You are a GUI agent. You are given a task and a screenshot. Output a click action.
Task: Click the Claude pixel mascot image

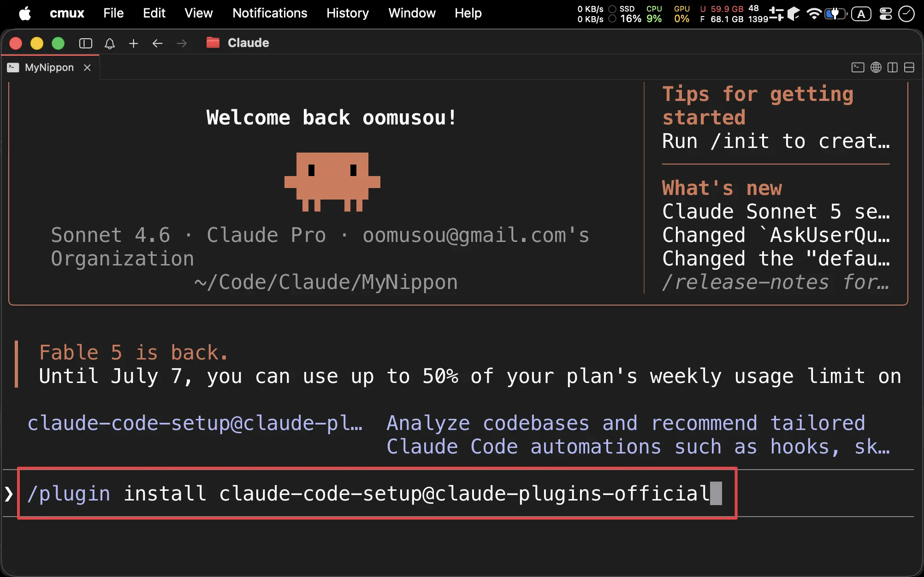coord(332,182)
